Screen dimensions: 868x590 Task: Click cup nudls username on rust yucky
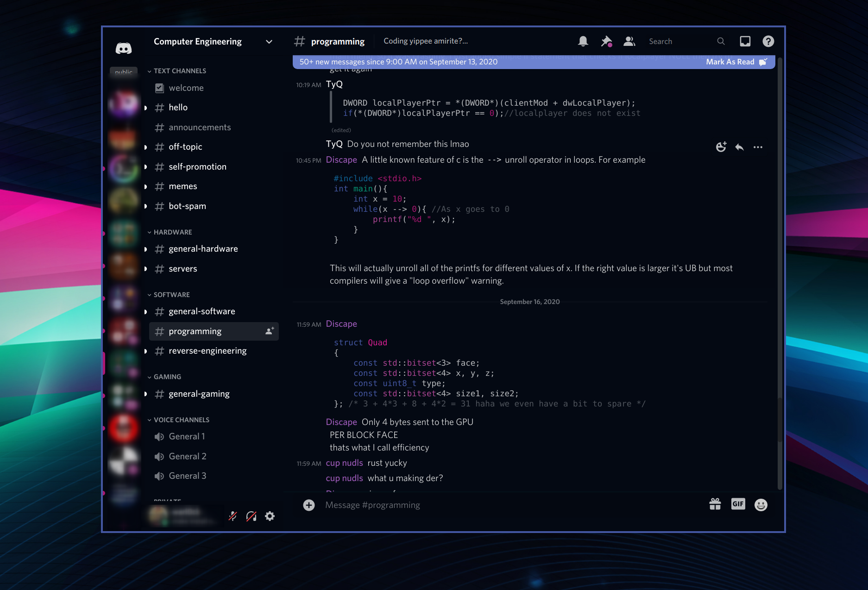pos(344,463)
